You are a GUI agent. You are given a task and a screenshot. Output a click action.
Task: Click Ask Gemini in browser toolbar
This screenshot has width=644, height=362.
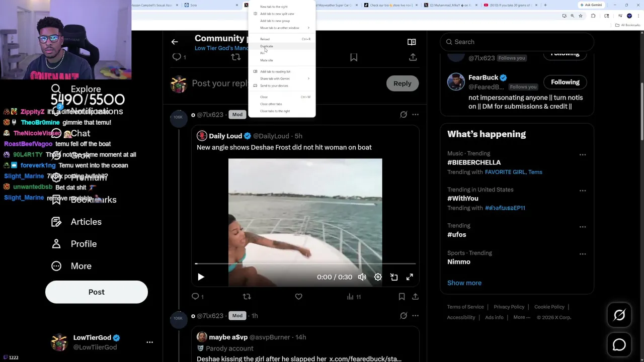591,5
